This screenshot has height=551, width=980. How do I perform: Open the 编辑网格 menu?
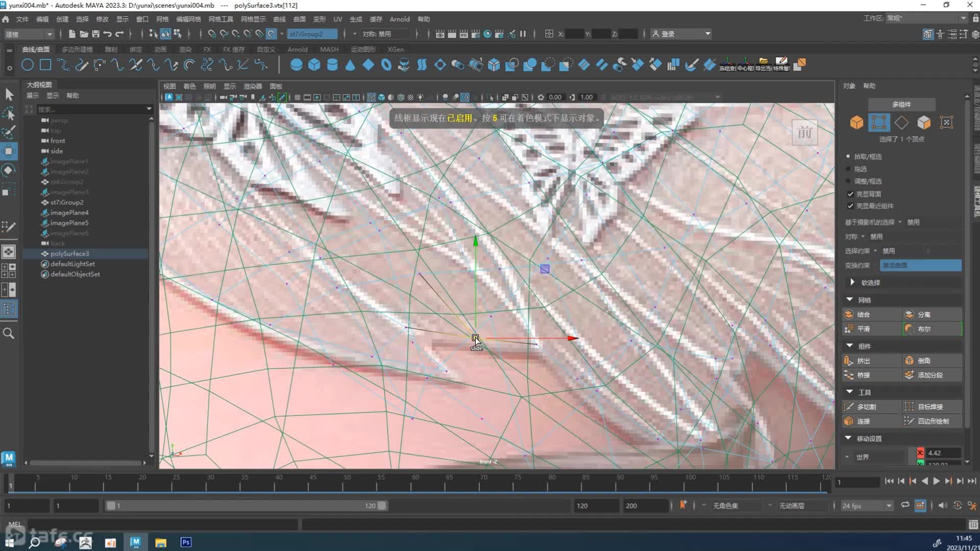tap(188, 19)
